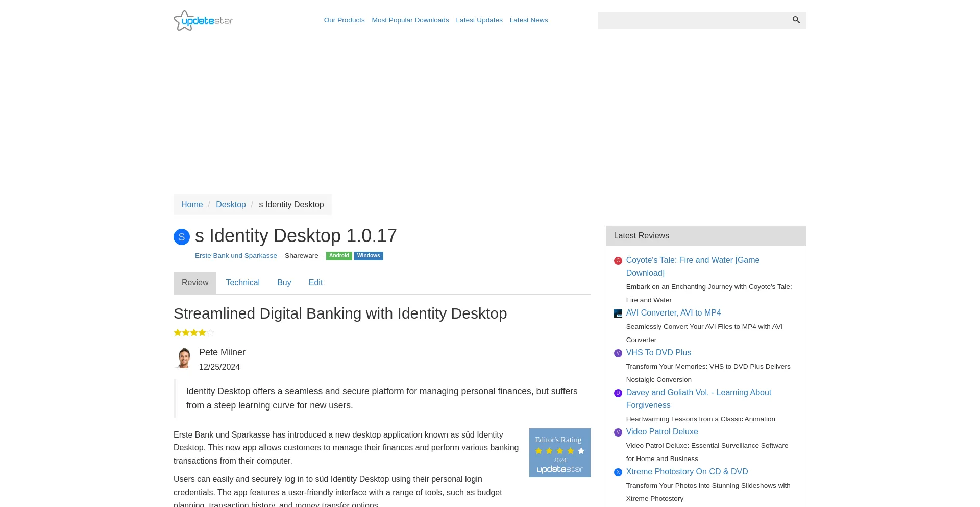Focus the search input field

(692, 20)
